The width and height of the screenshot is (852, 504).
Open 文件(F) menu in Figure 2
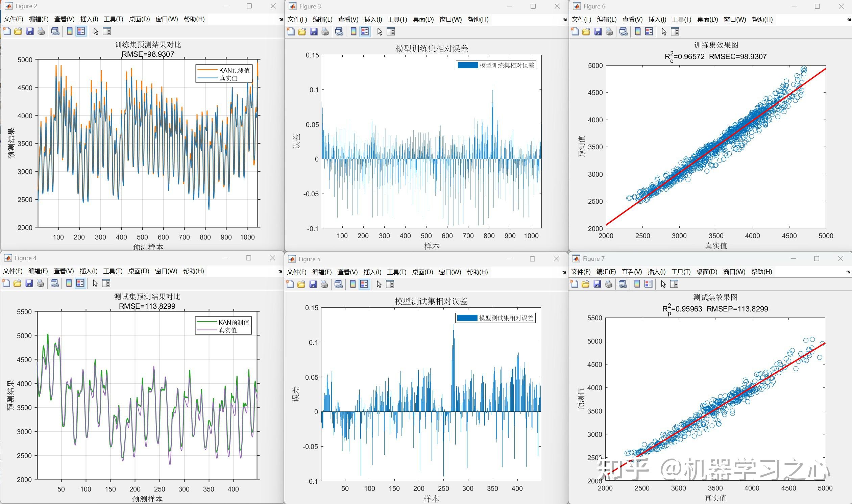(x=13, y=19)
